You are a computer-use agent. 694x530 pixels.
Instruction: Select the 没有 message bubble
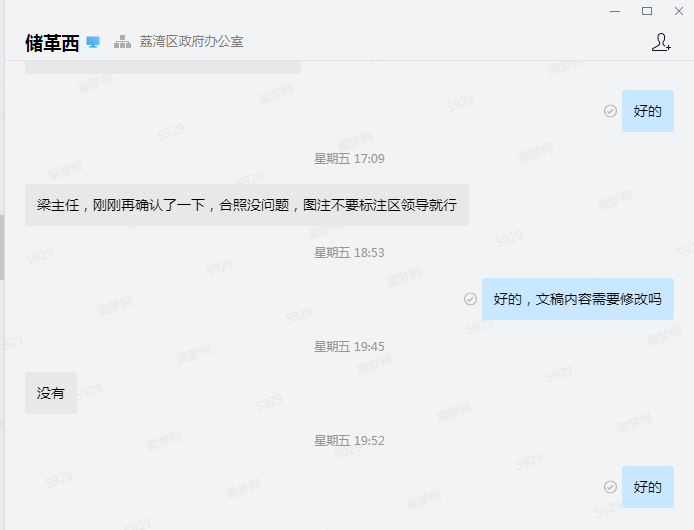click(x=51, y=393)
